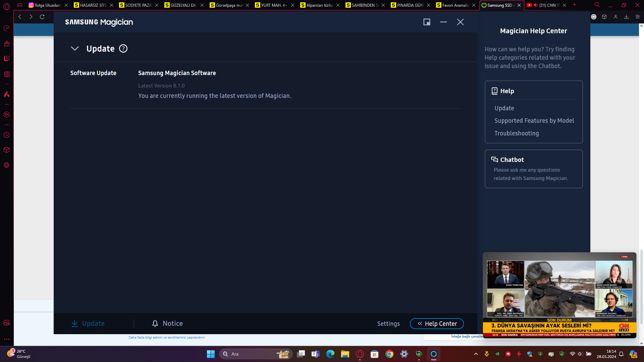Collapse the Update section chevron
The height and width of the screenshot is (362, 644).
(75, 49)
